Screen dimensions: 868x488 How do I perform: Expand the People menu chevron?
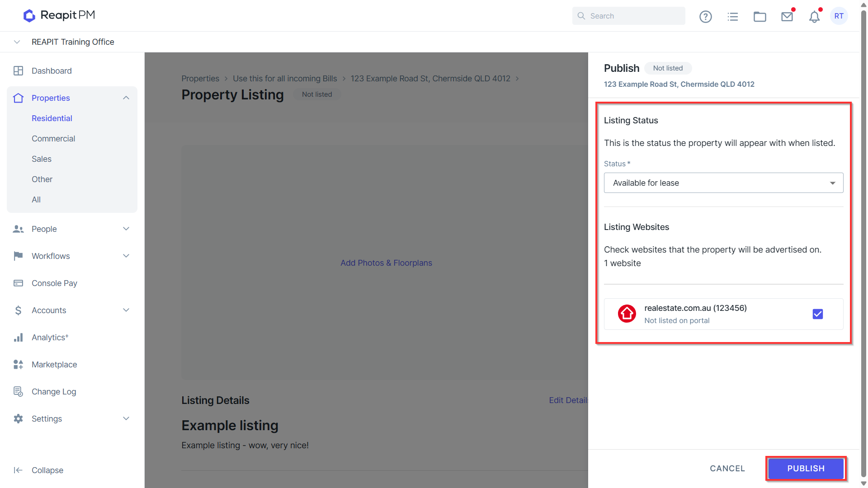tap(126, 229)
